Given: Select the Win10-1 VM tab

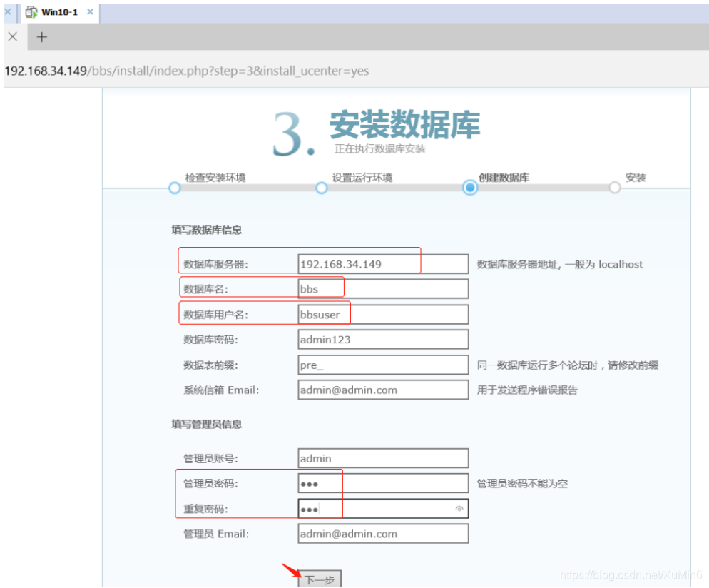Looking at the screenshot, I should (59, 12).
